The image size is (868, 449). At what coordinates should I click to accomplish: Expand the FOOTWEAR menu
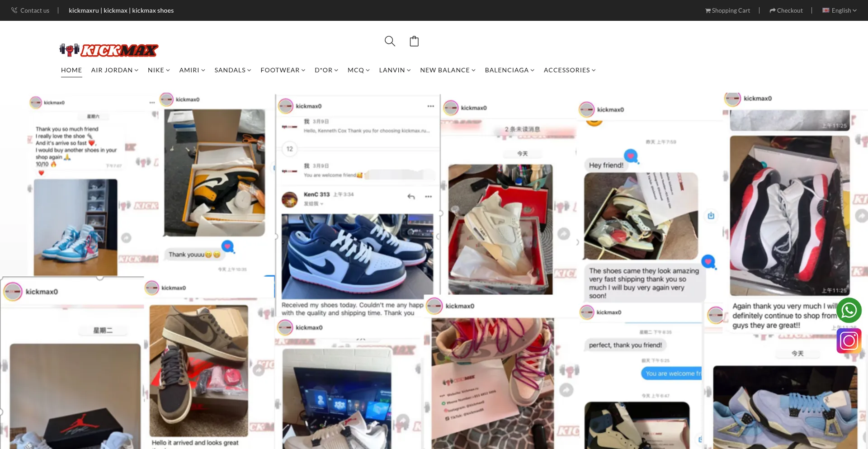click(x=283, y=70)
